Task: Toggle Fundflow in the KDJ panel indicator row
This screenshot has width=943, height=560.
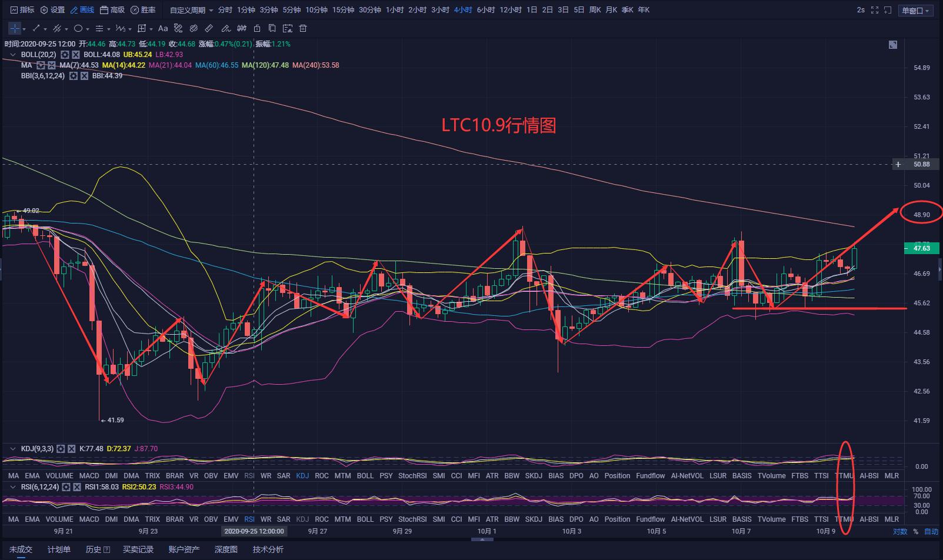Action: coord(651,476)
